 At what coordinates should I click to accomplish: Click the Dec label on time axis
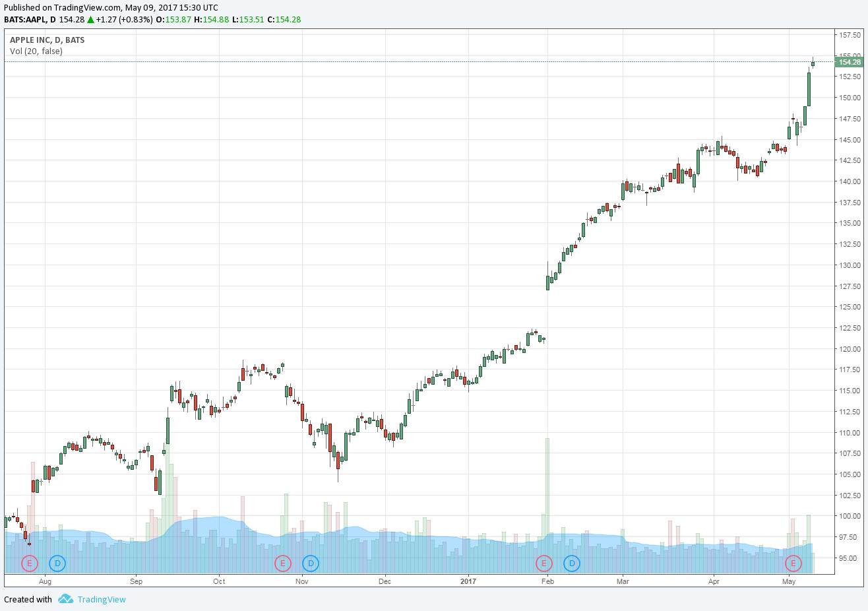[x=385, y=581]
